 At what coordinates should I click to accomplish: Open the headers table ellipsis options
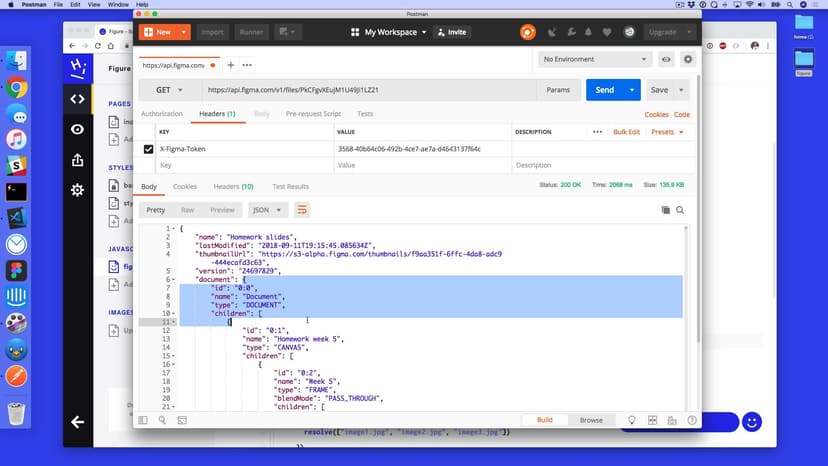click(597, 132)
